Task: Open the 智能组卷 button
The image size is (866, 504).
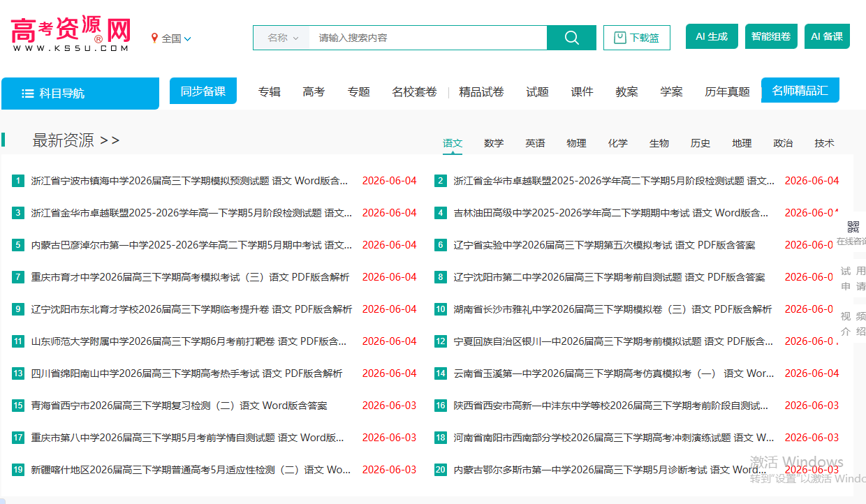Action: [x=771, y=36]
